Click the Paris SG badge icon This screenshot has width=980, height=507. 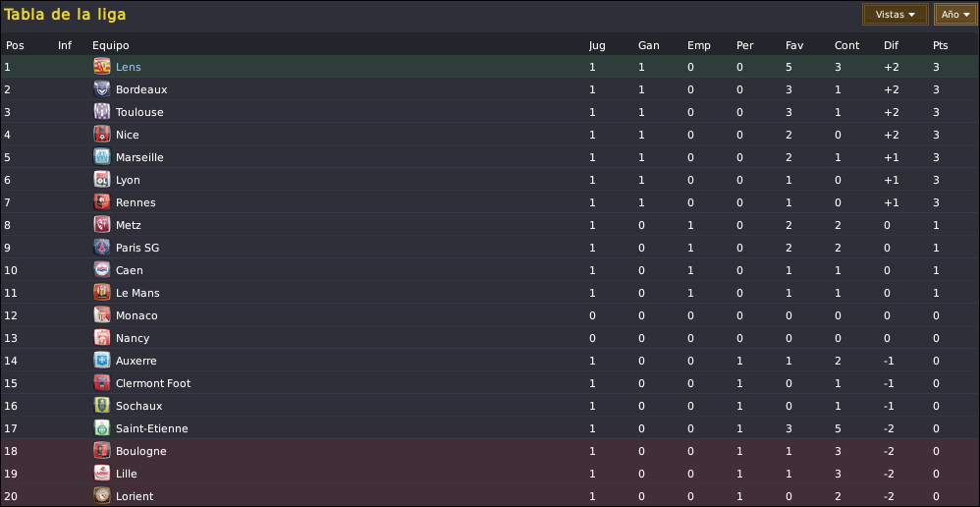(x=102, y=248)
